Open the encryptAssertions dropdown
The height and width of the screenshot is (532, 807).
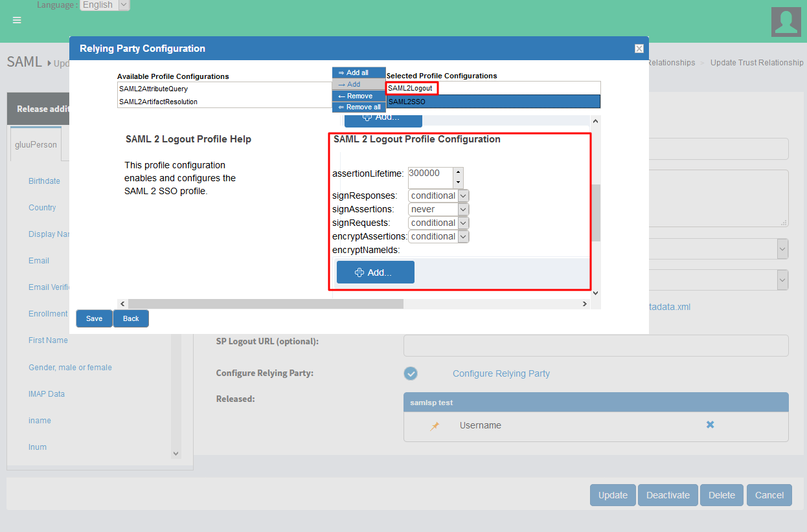tap(438, 236)
